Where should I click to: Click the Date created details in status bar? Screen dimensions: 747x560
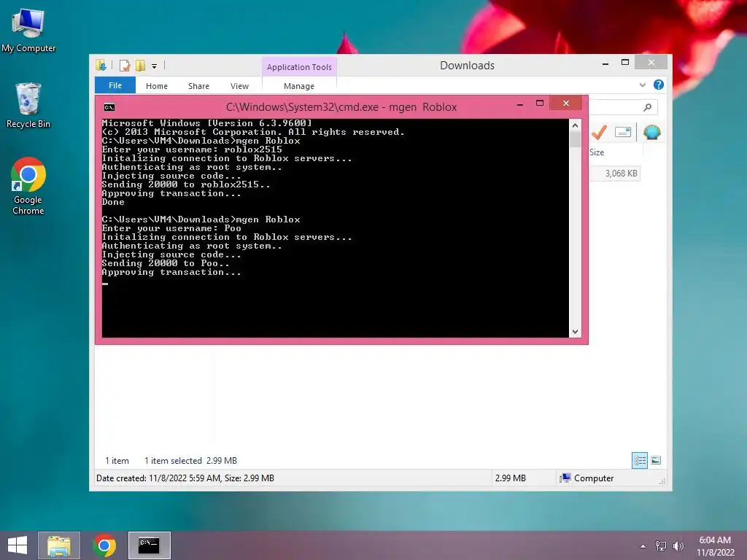tap(185, 478)
